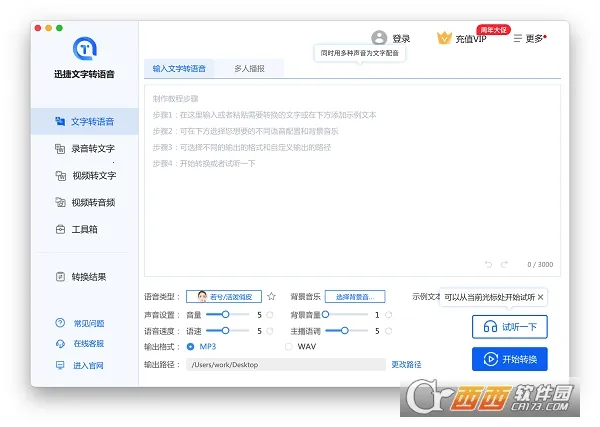Click the reset circle beside 音量 value

(x=271, y=314)
